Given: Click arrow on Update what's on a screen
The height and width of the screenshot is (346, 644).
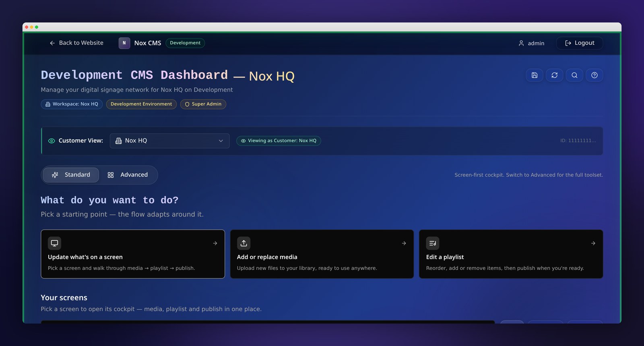Looking at the screenshot, I should [x=215, y=243].
